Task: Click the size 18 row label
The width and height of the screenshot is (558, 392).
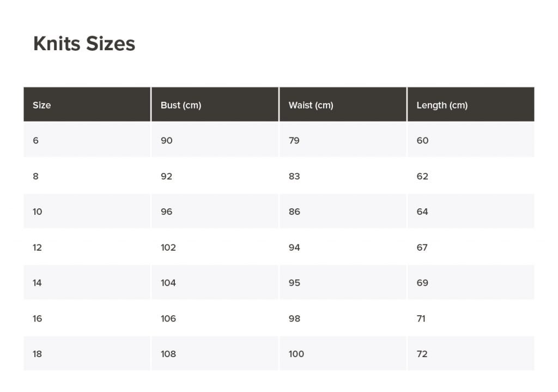Action: coord(38,354)
